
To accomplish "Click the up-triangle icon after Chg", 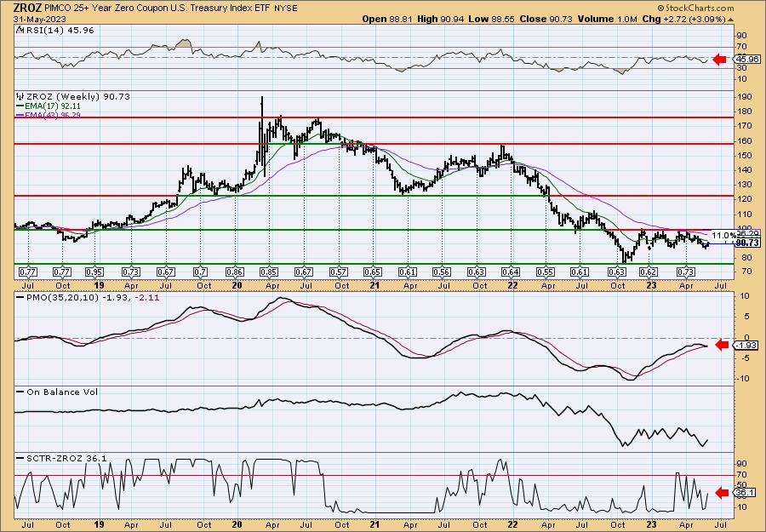I will point(731,20).
